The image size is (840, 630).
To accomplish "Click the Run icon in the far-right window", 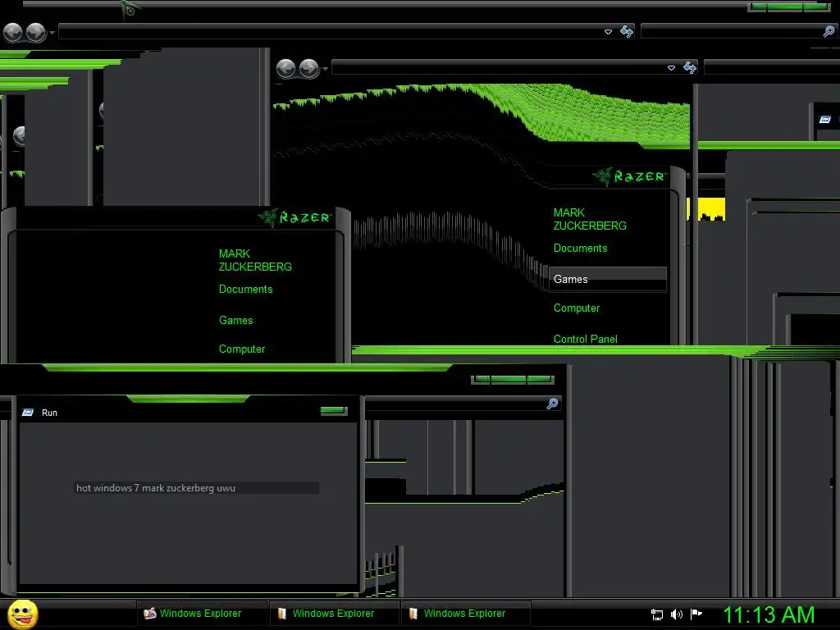I will (x=825, y=120).
